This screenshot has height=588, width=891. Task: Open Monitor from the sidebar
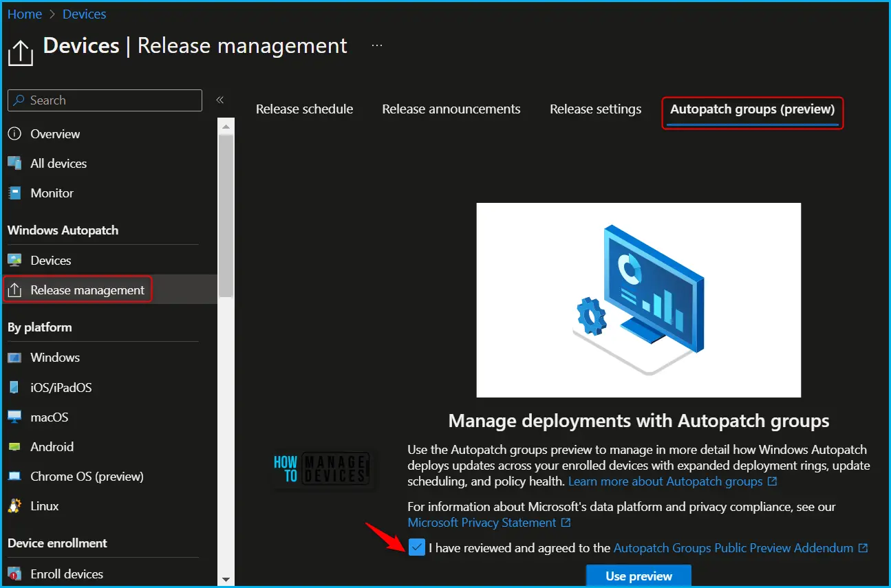[x=52, y=193]
